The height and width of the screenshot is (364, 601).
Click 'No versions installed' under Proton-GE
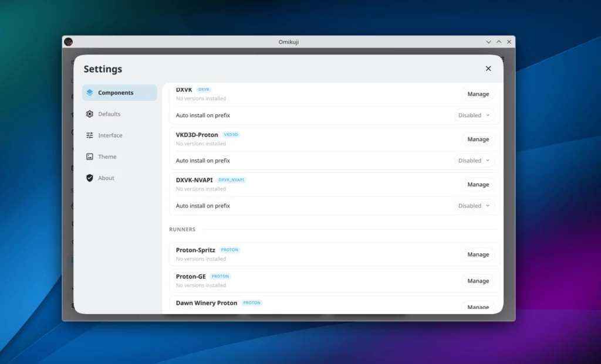(x=201, y=285)
